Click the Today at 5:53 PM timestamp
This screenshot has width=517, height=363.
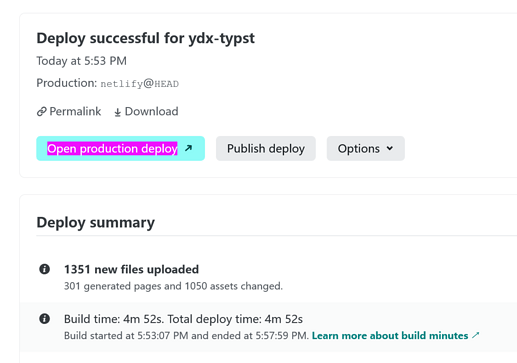(81, 61)
